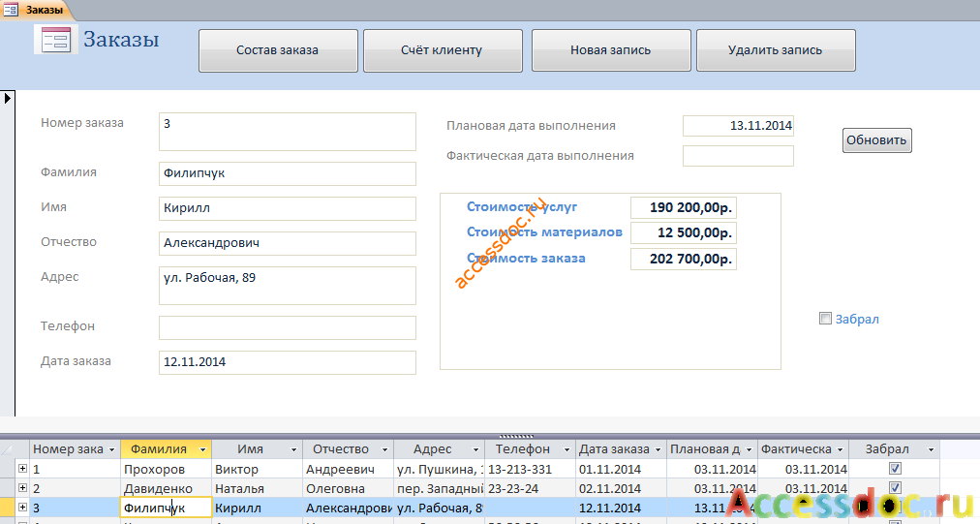Image resolution: width=980 pixels, height=524 pixels.
Task: Uncheck Забрал for the Прохоров row
Action: (895, 469)
